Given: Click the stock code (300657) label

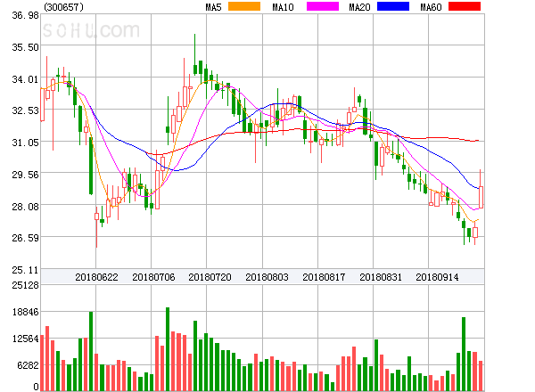Looking at the screenshot, I should (64, 7).
